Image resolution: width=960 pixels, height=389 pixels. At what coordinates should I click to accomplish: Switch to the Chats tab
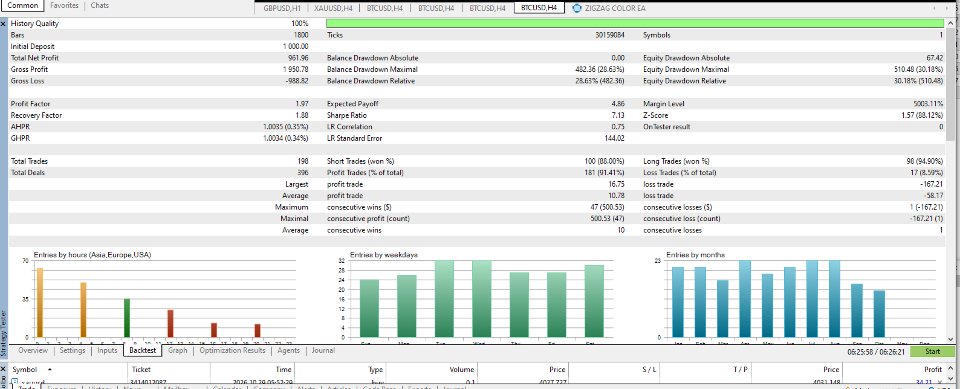point(100,5)
